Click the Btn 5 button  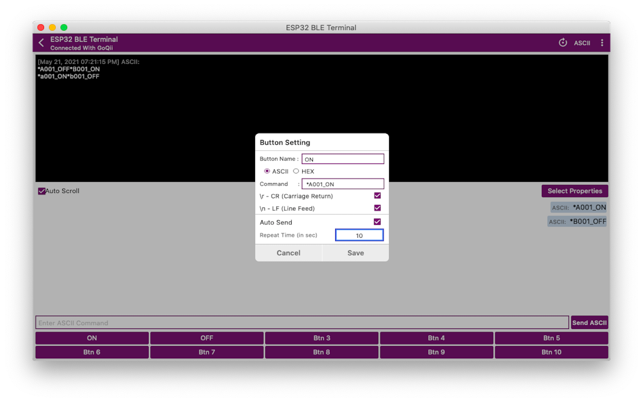tap(552, 338)
